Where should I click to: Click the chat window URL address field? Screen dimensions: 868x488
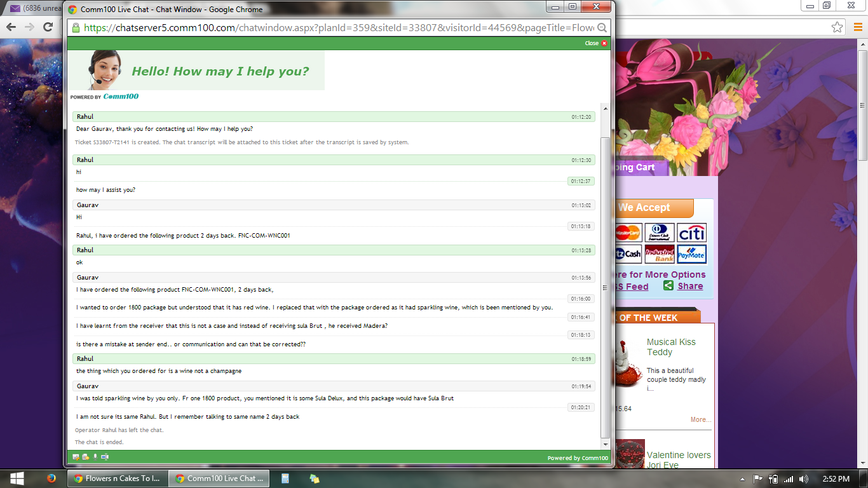point(337,28)
